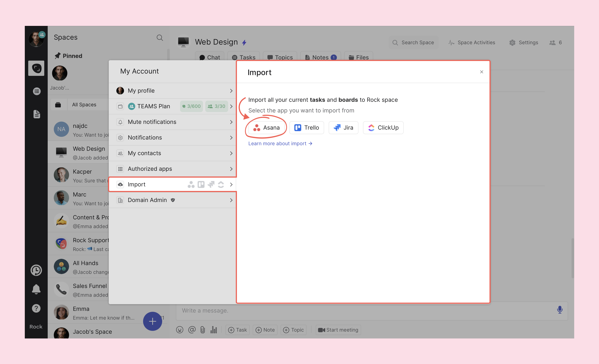599x364 pixels.
Task: Open the poll chart icon
Action: 214,330
